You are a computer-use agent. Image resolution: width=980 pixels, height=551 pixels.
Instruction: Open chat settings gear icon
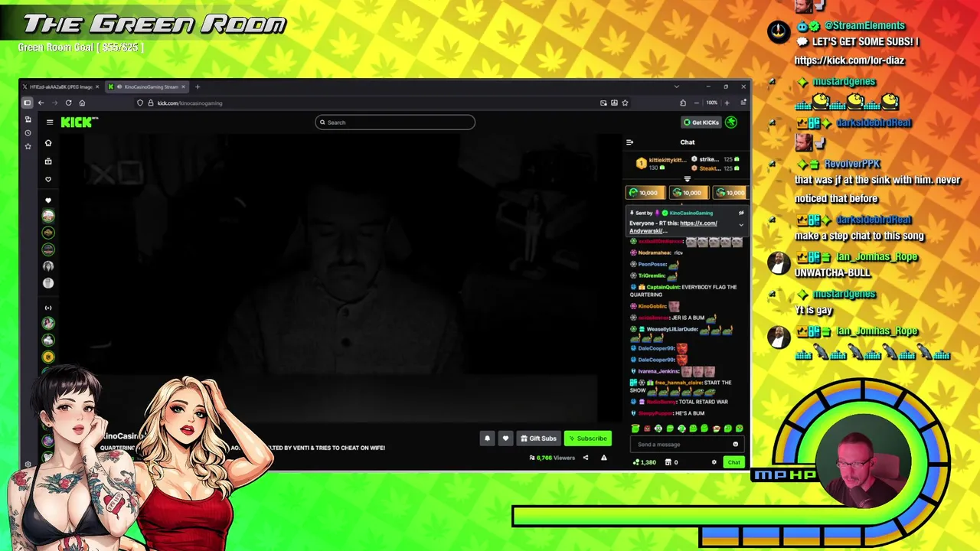pyautogui.click(x=714, y=462)
